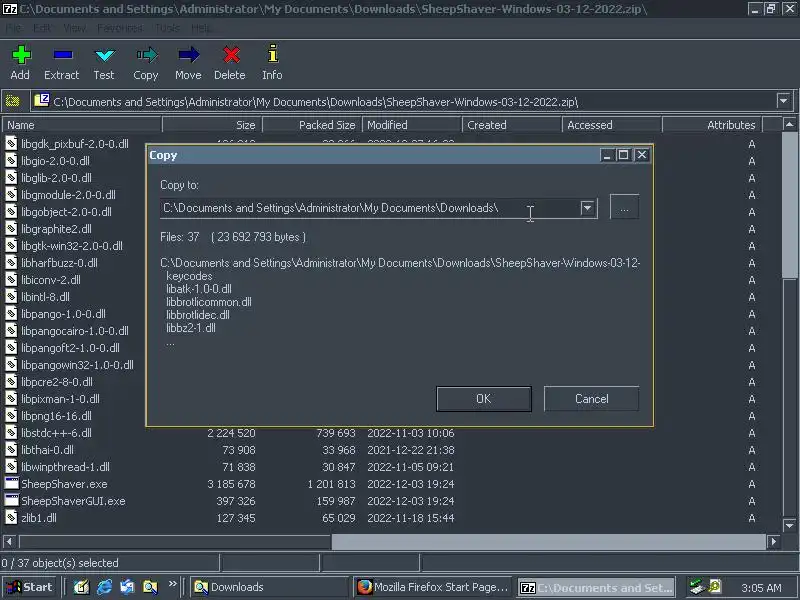Browse for a destination folder with the ... button
Image resolution: width=800 pixels, height=600 pixels.
(624, 208)
